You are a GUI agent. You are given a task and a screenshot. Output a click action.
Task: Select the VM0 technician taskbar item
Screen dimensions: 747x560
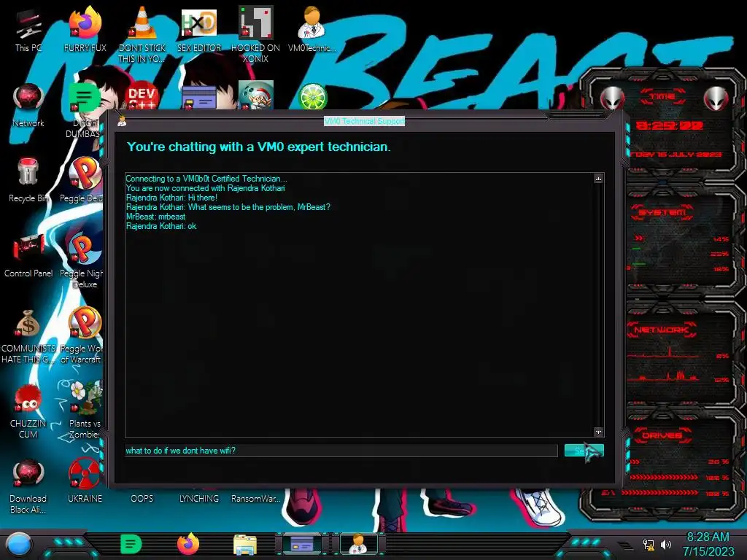click(x=358, y=544)
